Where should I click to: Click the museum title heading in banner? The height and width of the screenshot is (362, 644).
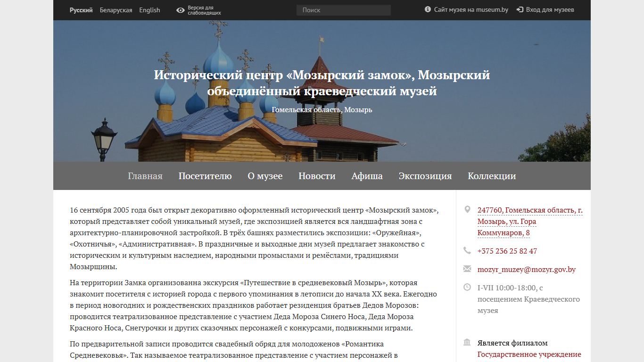322,83
